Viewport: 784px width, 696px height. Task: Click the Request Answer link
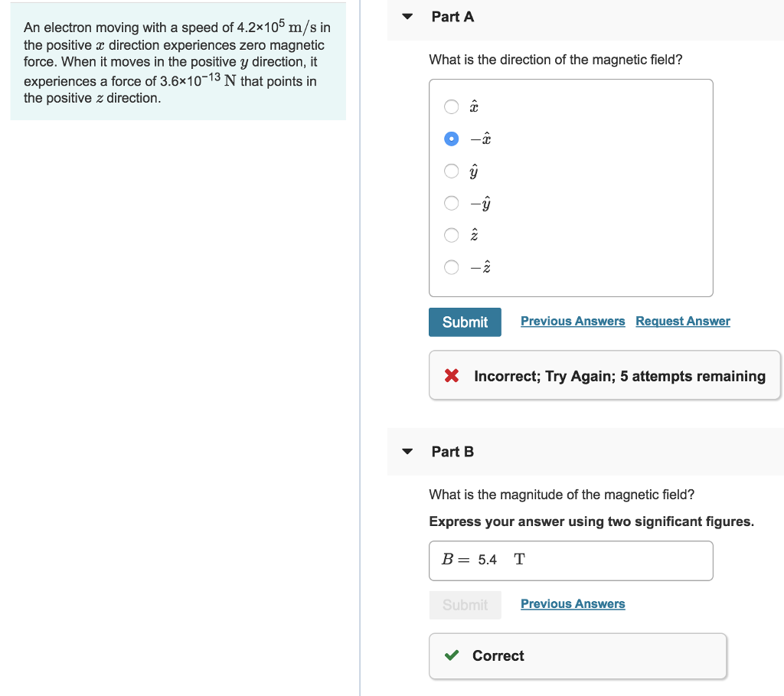tap(683, 322)
